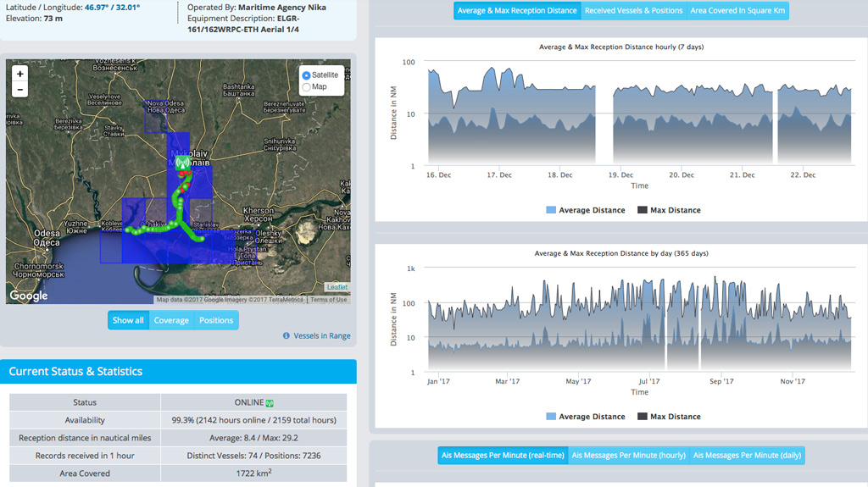Click the Elevation: 73 m text
This screenshot has height=487, width=868.
(x=34, y=19)
